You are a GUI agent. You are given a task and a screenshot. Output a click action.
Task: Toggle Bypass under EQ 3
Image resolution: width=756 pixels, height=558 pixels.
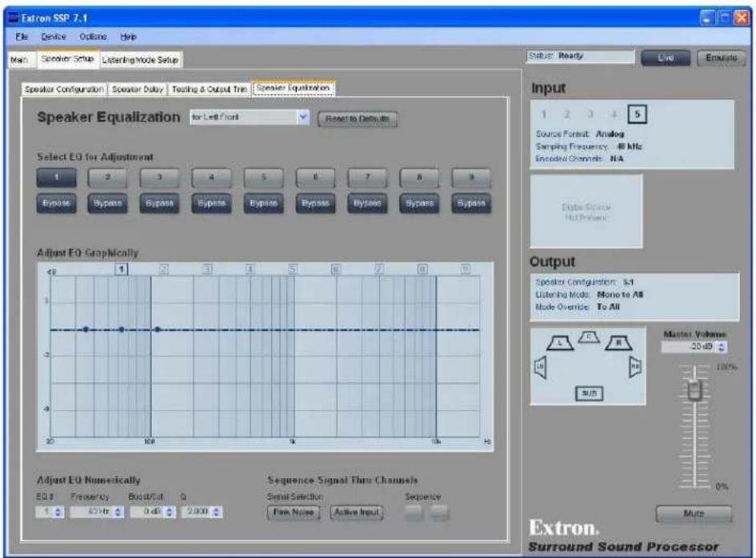point(159,203)
